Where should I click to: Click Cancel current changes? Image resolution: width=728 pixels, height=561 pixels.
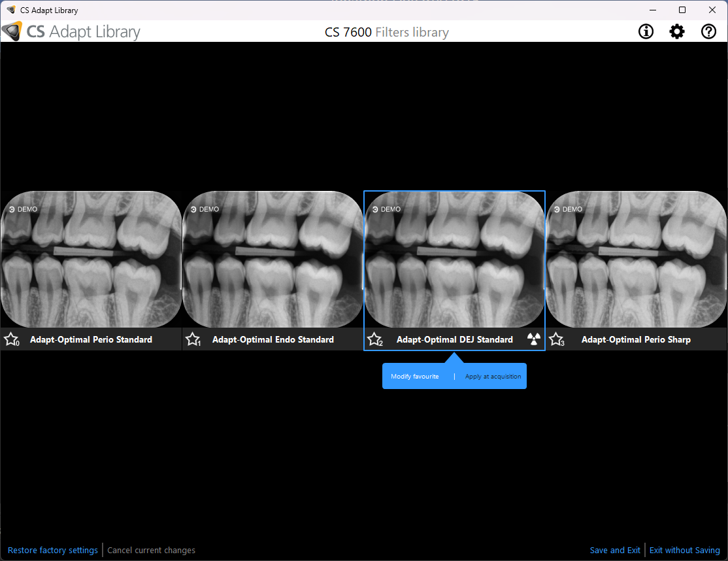pos(151,551)
